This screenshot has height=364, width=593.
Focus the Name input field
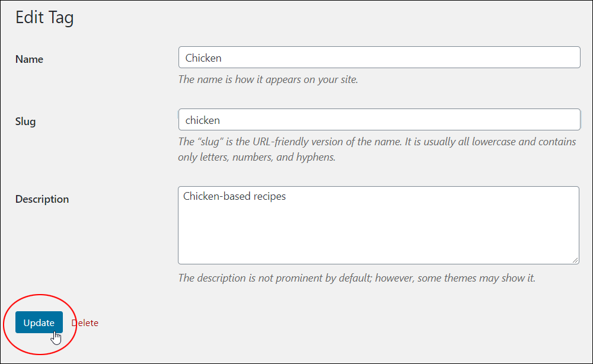[x=380, y=58]
